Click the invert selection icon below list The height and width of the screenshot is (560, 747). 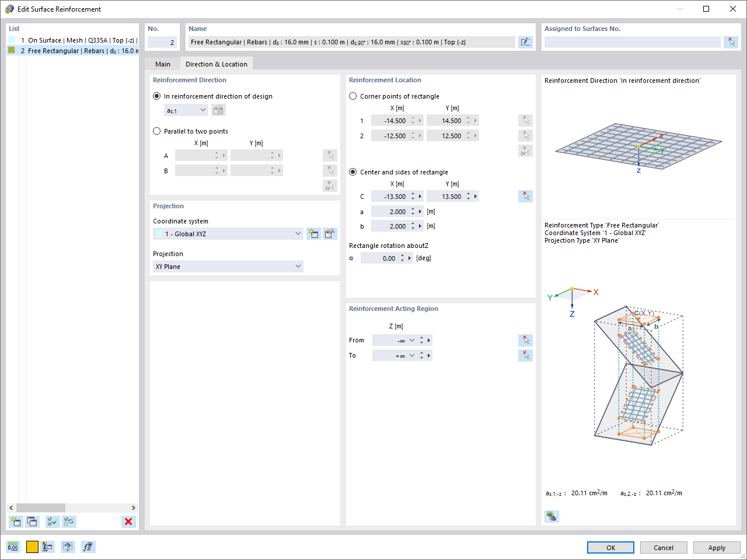click(69, 521)
